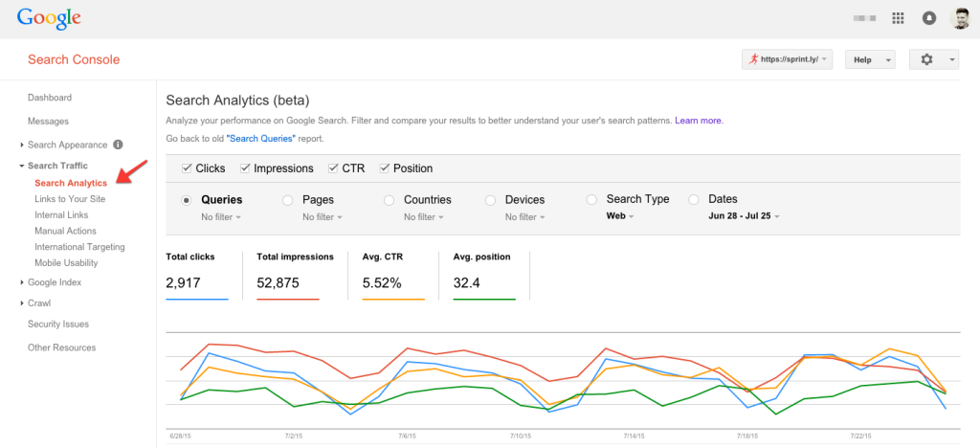The height and width of the screenshot is (448, 980).
Task: Open Mobile Usability in the sidebar
Action: 66,263
